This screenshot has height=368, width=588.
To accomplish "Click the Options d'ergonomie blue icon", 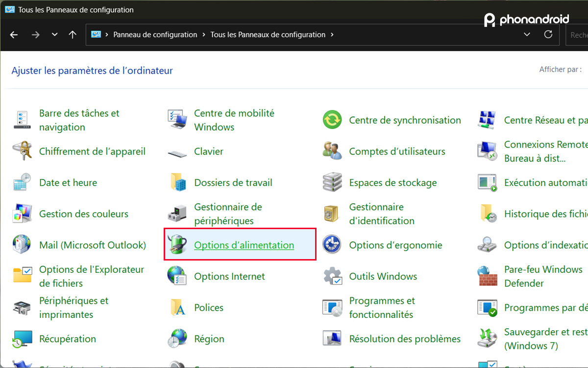I will (332, 245).
